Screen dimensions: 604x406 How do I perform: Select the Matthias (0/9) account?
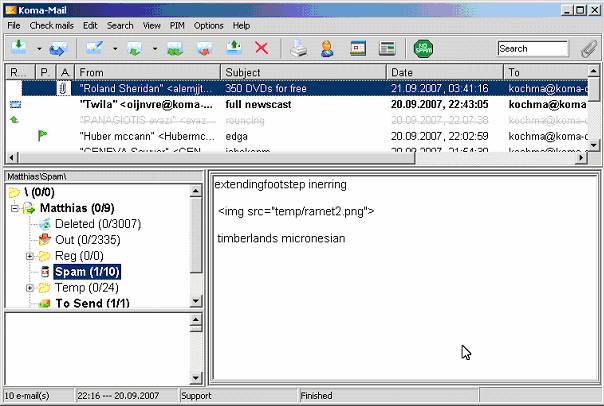point(77,208)
